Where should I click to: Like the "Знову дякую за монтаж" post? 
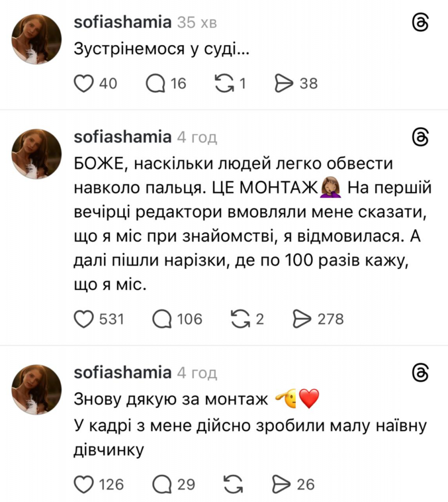coord(85,484)
